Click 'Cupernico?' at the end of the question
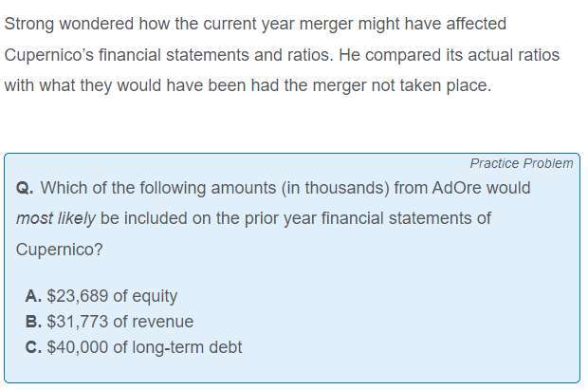 pos(59,250)
